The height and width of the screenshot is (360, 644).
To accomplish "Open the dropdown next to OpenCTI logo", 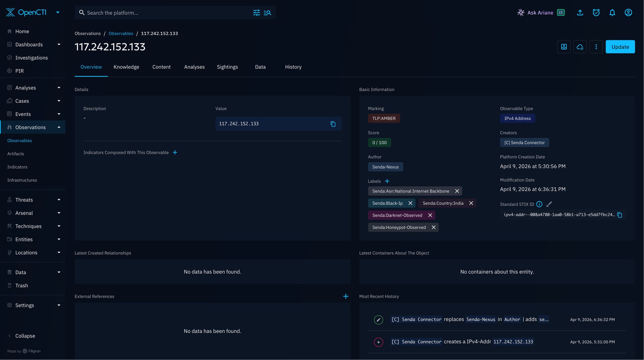I will pyautogui.click(x=58, y=13).
